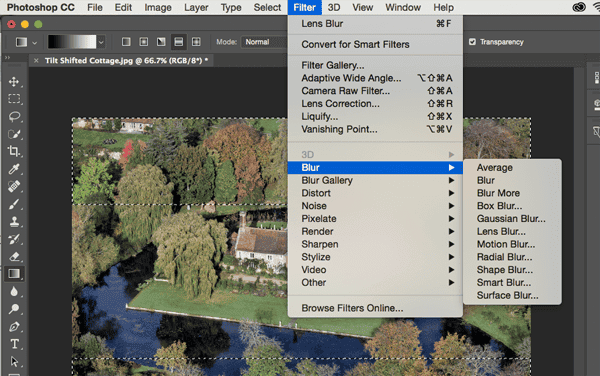Open the Image menu
Screen dimensions: 600x376
coord(158,7)
